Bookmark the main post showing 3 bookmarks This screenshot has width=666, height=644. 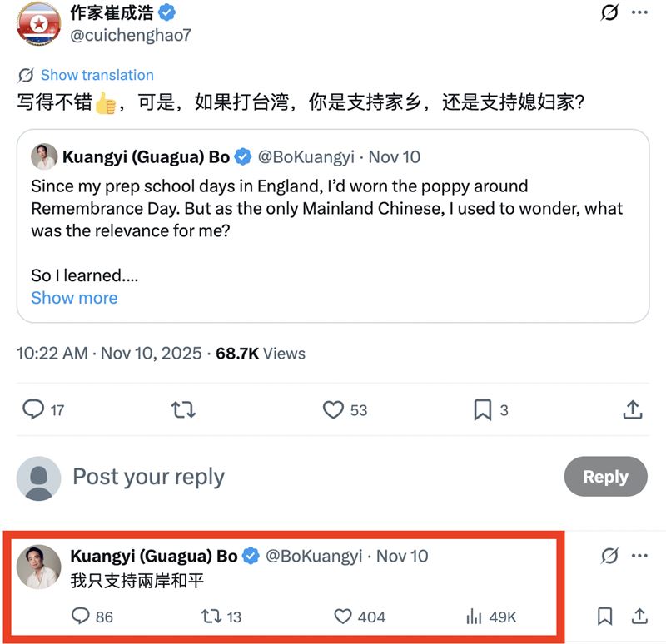[x=483, y=410]
